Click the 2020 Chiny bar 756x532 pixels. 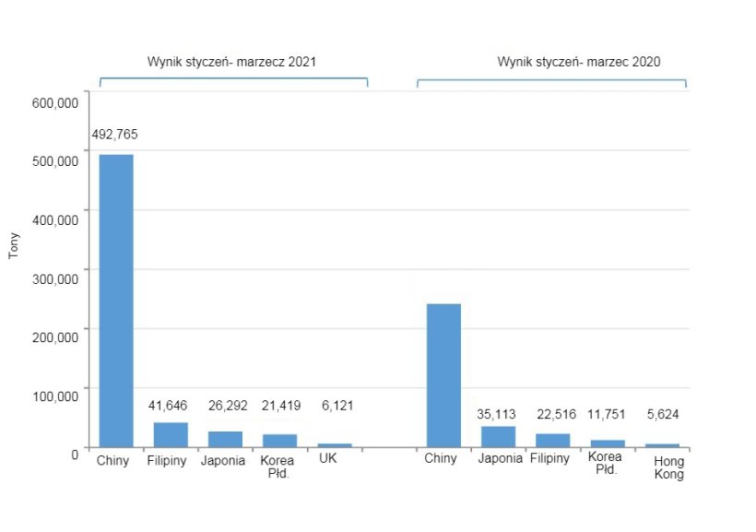point(443,375)
